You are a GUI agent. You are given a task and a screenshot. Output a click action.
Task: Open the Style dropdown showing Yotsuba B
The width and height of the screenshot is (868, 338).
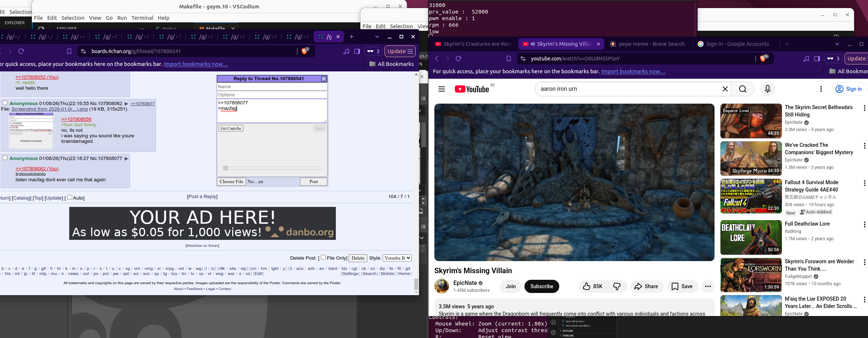pyautogui.click(x=397, y=258)
